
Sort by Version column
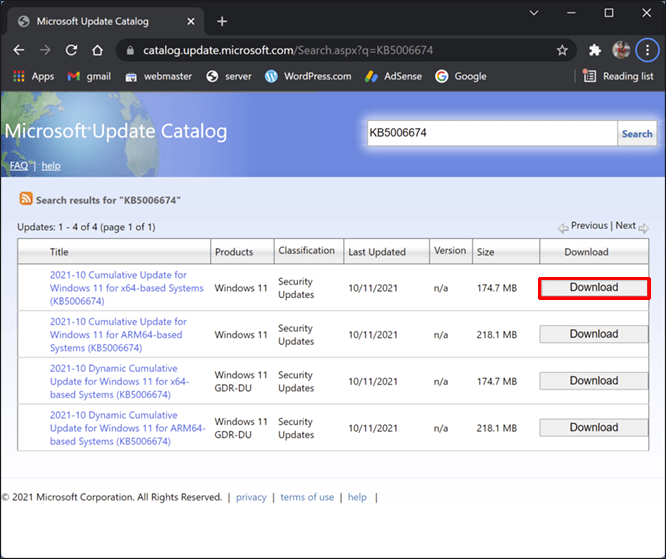450,251
